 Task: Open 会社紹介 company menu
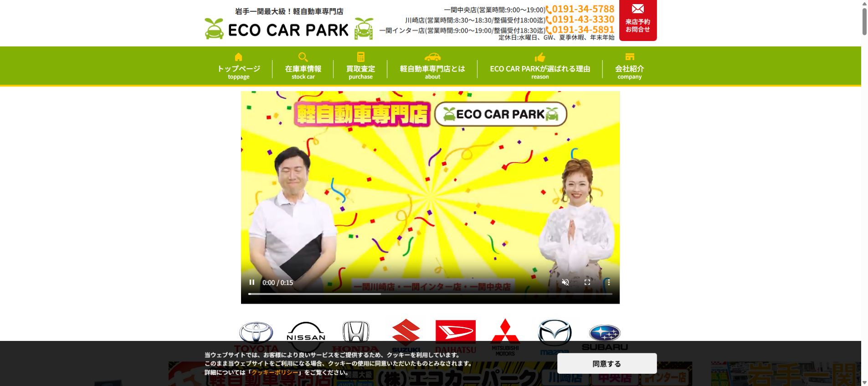629,66
